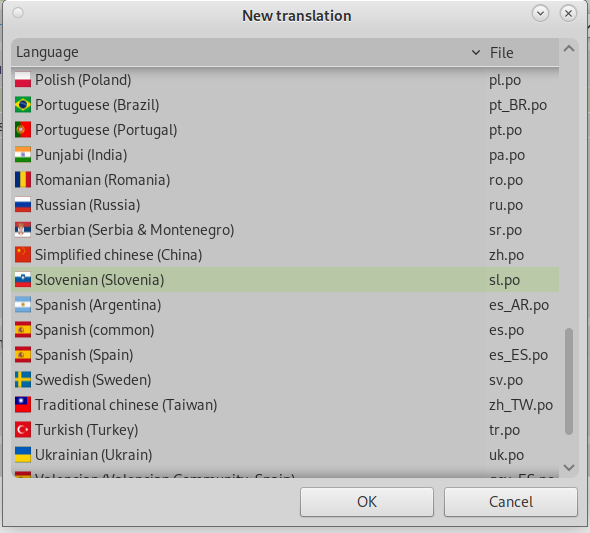This screenshot has height=533, width=590.
Task: Click the vertical scrollbar thumb
Action: [x=569, y=382]
